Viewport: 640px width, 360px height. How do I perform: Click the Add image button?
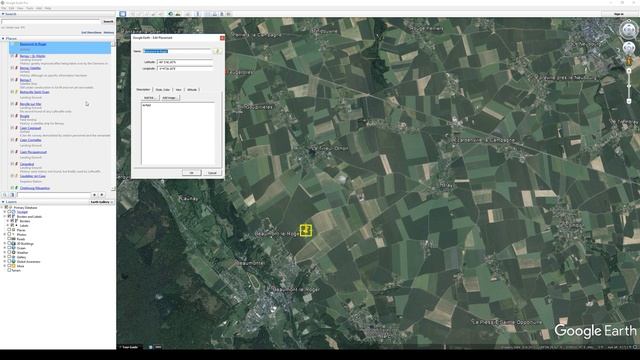tap(169, 98)
